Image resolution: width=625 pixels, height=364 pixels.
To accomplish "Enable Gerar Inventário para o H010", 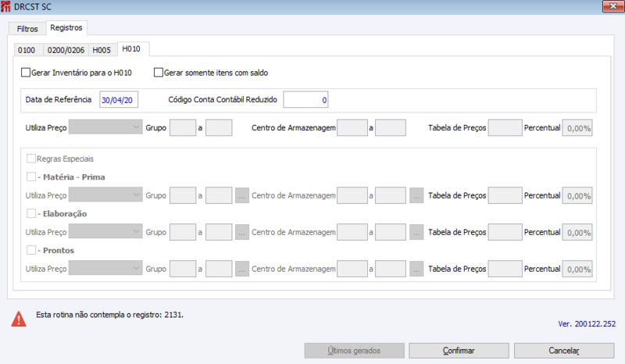I will [x=26, y=73].
